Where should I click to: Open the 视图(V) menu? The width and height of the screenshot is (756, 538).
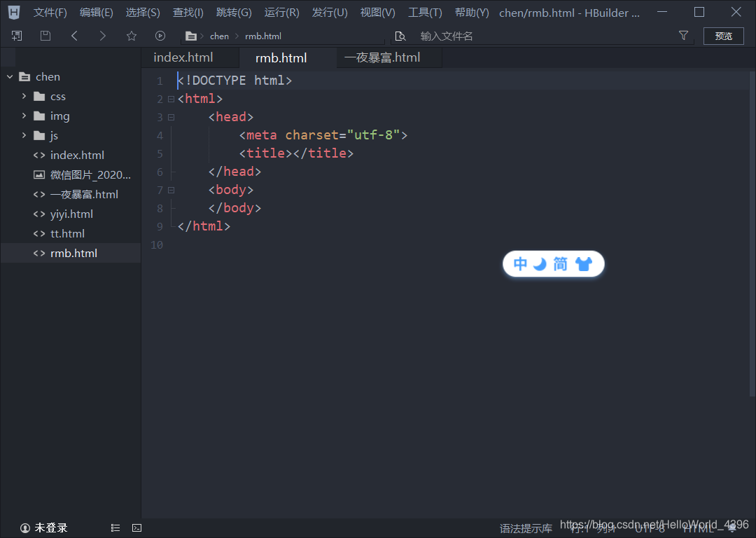377,13
